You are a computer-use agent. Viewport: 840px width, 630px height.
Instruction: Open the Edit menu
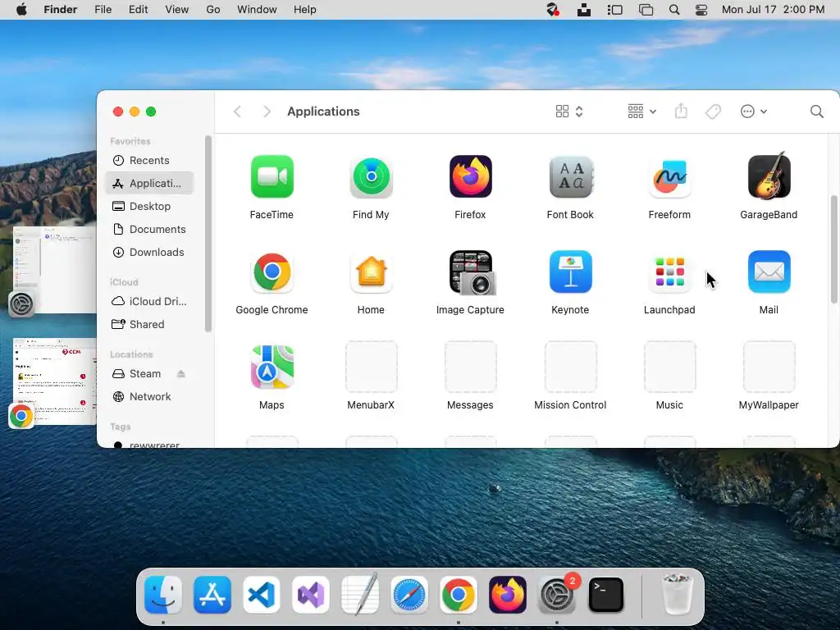(x=138, y=10)
